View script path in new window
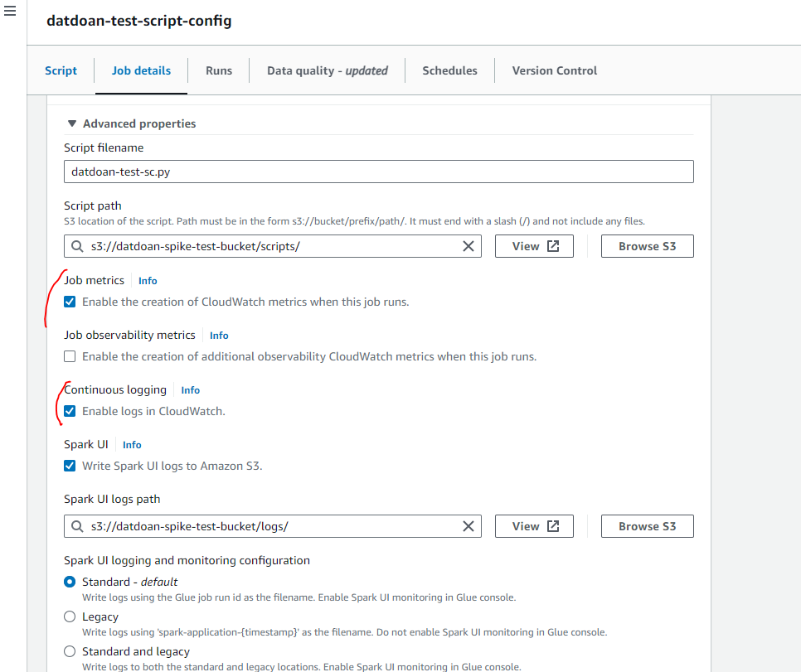Screen dimensions: 801x672 [534, 246]
